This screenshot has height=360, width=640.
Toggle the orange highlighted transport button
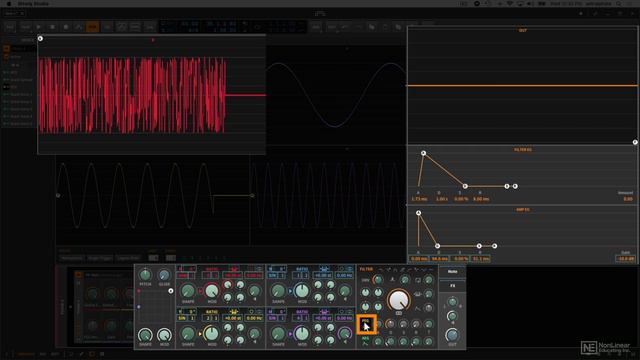click(x=93, y=27)
